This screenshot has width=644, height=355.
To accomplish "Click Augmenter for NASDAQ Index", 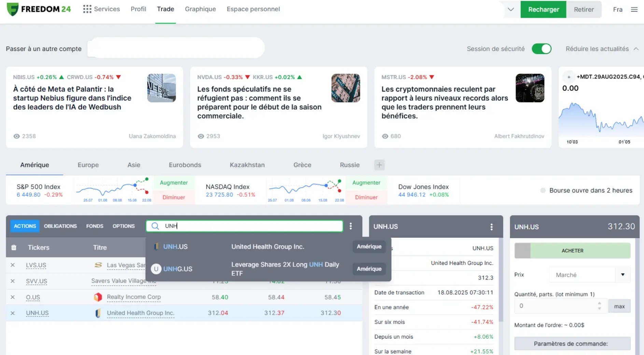I will click(x=366, y=183).
